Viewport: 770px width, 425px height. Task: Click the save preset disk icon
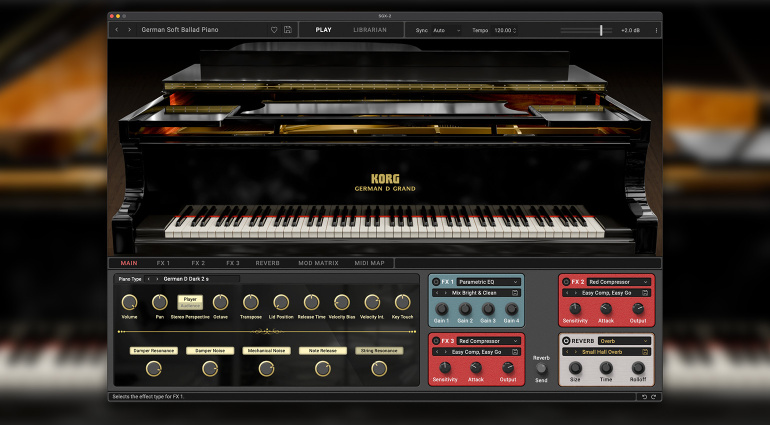[x=288, y=30]
